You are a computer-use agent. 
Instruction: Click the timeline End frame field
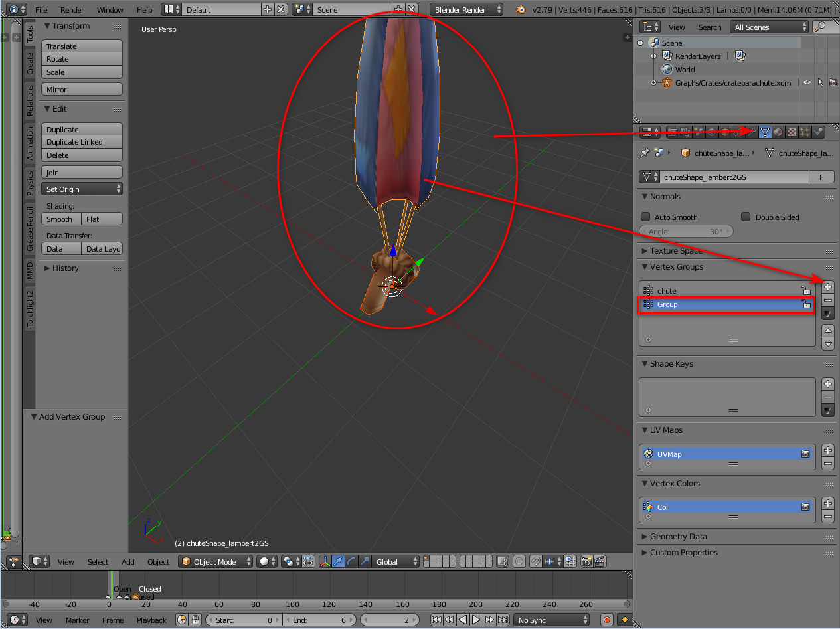pyautogui.click(x=320, y=620)
